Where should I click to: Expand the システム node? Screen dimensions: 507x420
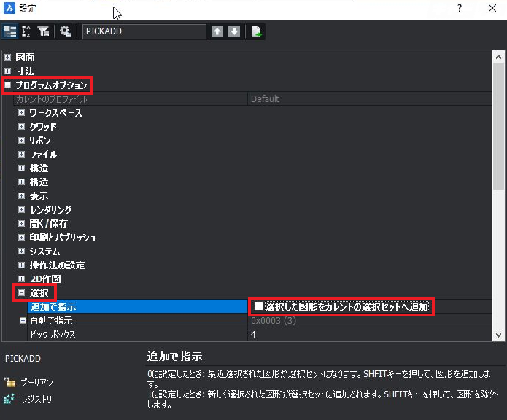point(21,251)
